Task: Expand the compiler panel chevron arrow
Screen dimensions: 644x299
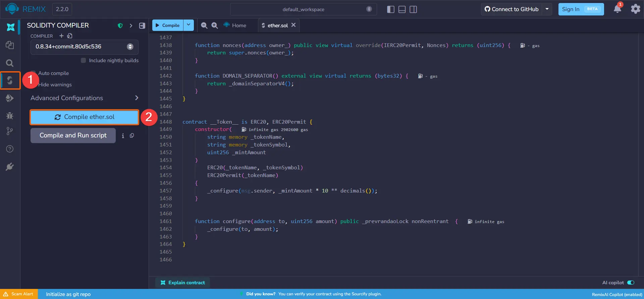Action: pyautogui.click(x=131, y=26)
